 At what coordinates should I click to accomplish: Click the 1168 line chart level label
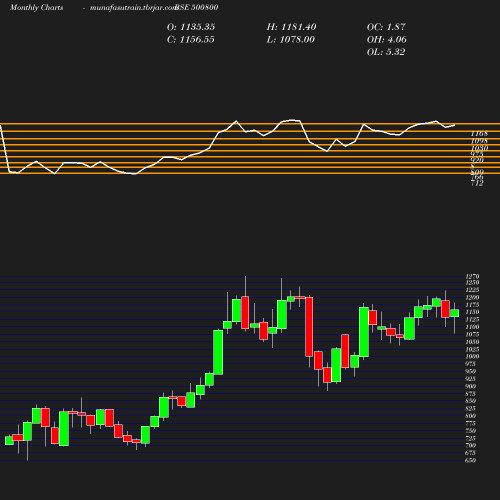coord(479,134)
